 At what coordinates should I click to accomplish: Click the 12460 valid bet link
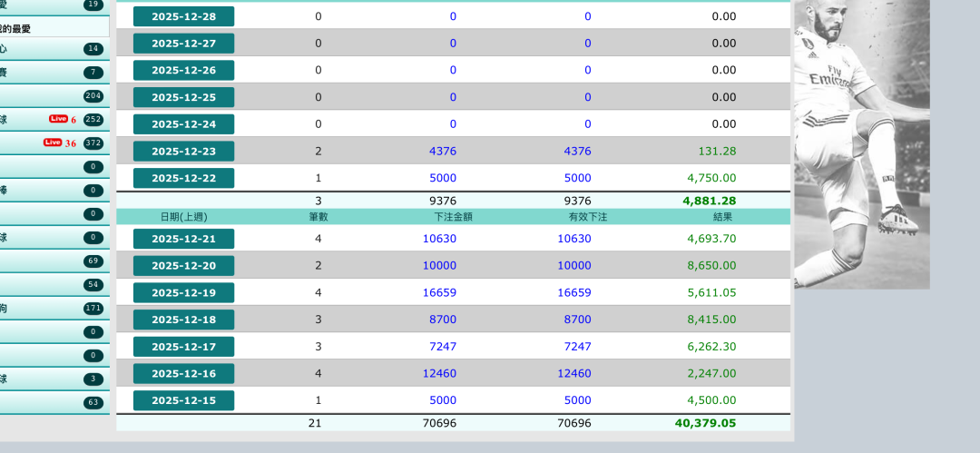pyautogui.click(x=573, y=373)
